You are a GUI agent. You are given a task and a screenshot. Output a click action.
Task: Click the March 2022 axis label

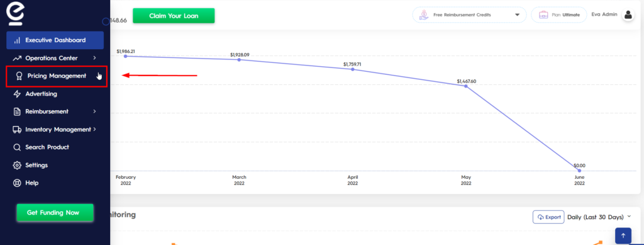[x=239, y=180]
